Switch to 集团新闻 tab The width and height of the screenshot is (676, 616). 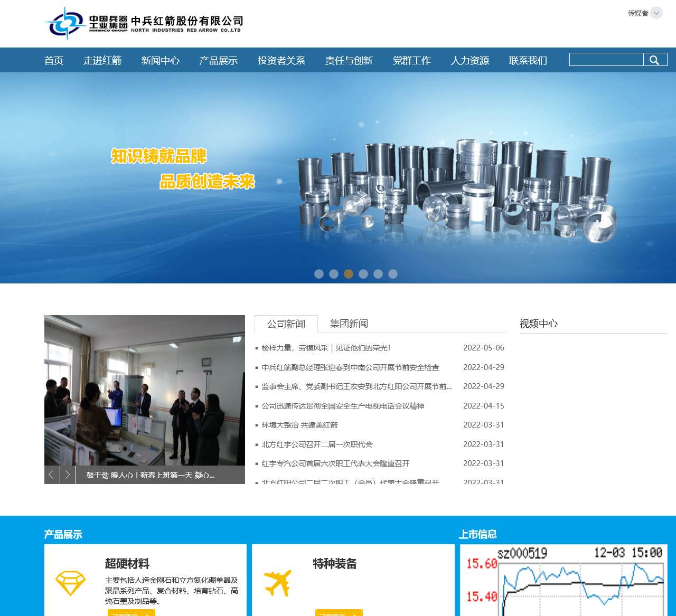pos(349,324)
